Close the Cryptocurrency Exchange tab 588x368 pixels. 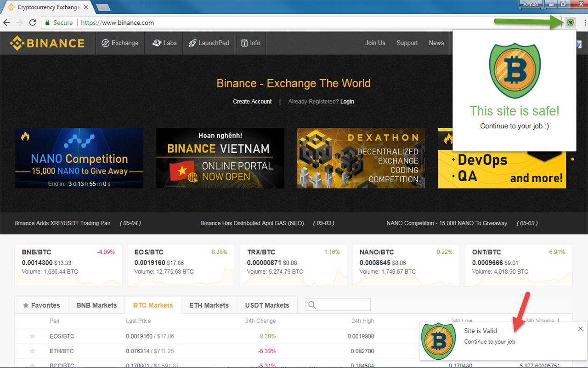coord(86,7)
